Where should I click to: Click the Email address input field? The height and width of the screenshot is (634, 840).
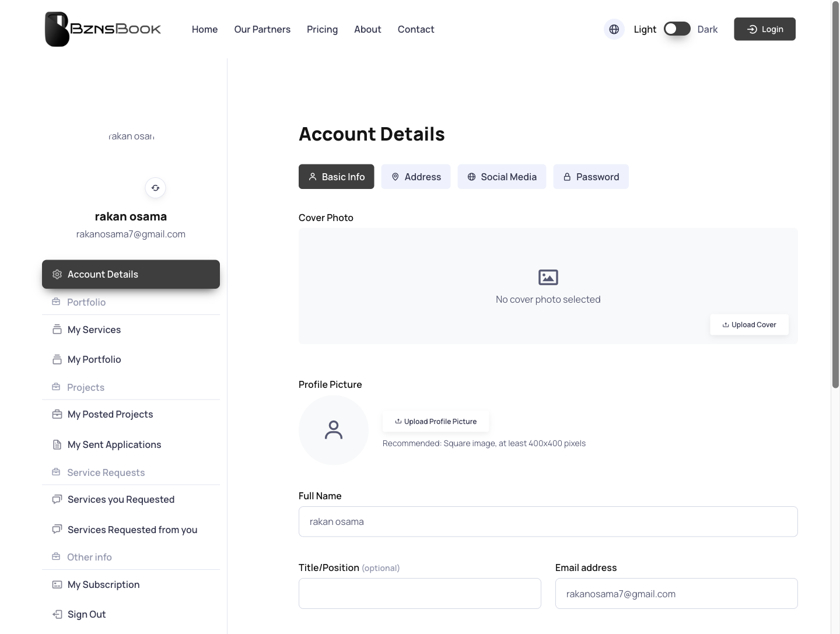(677, 594)
